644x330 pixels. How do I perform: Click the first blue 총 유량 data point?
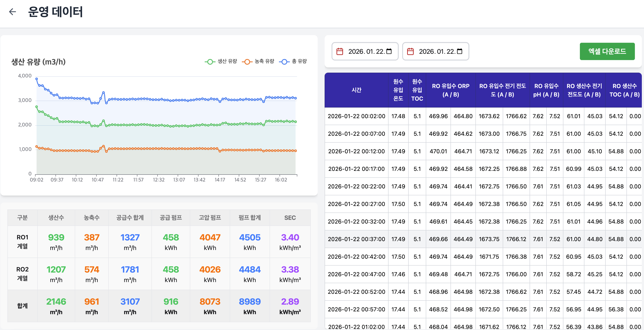point(36,79)
